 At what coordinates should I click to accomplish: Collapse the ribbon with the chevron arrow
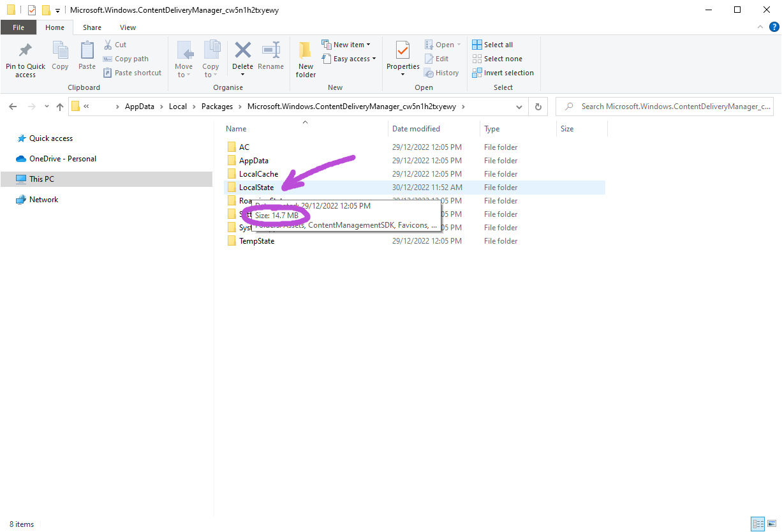760,27
